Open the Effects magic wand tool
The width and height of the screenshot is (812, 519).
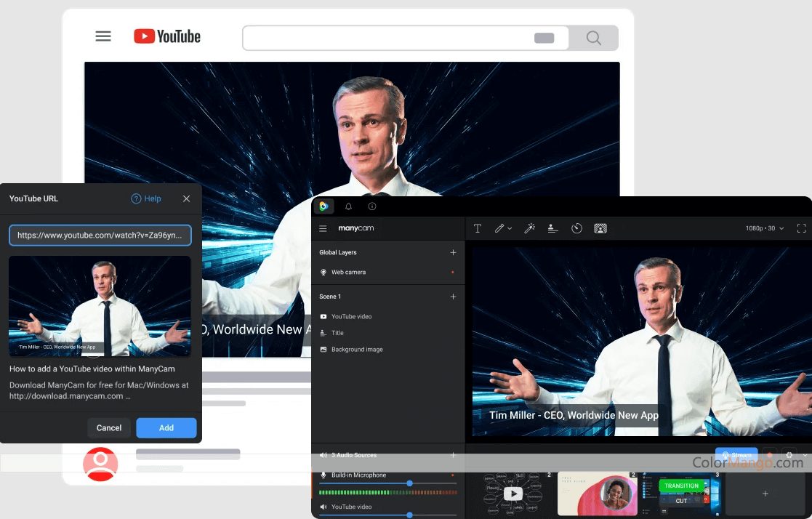coord(529,228)
